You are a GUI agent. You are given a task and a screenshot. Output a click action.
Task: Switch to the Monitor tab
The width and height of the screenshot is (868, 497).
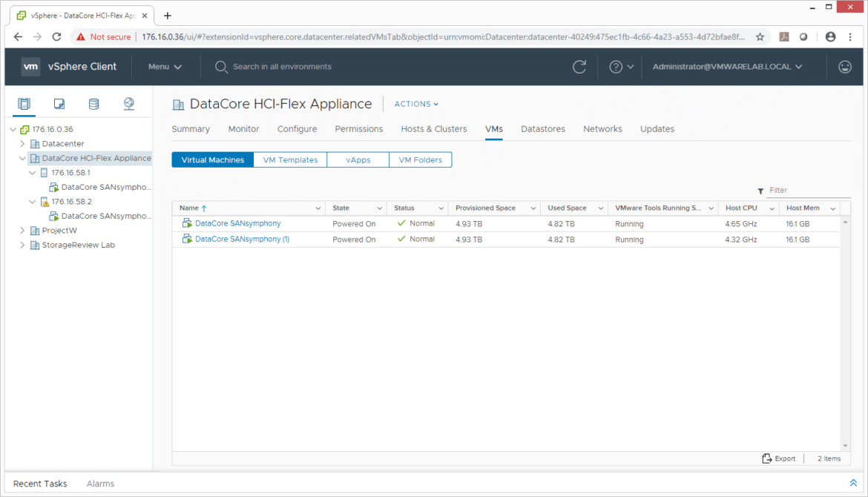[243, 129]
